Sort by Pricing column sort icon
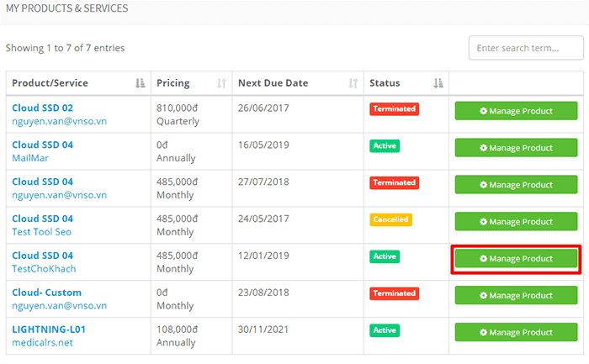 click(221, 83)
